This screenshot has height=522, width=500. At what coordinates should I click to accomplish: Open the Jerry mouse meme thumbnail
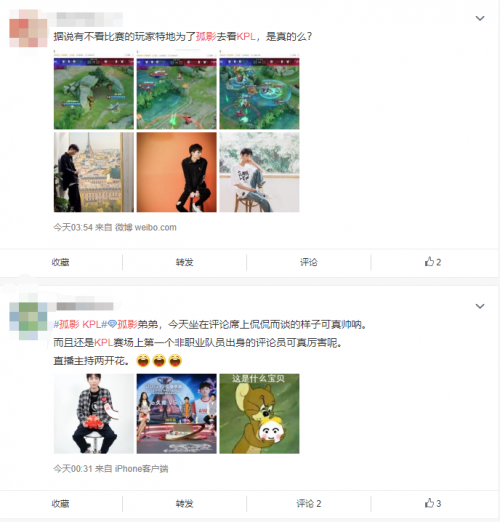pyautogui.click(x=259, y=413)
